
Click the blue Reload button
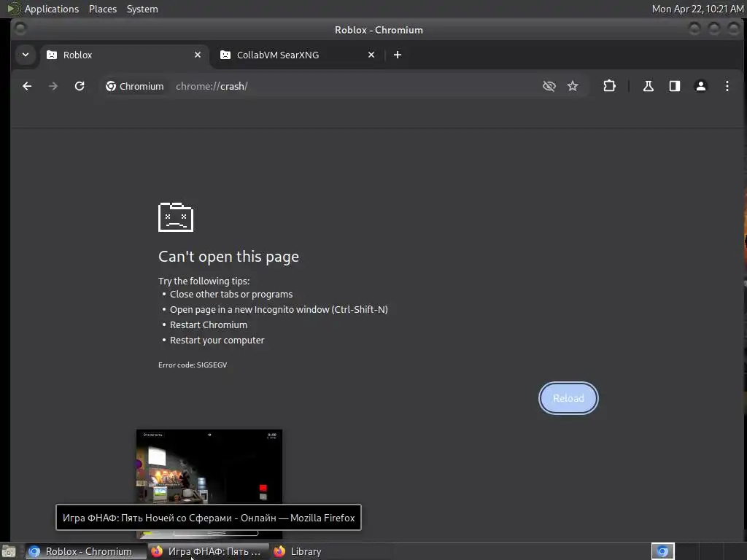(x=568, y=398)
